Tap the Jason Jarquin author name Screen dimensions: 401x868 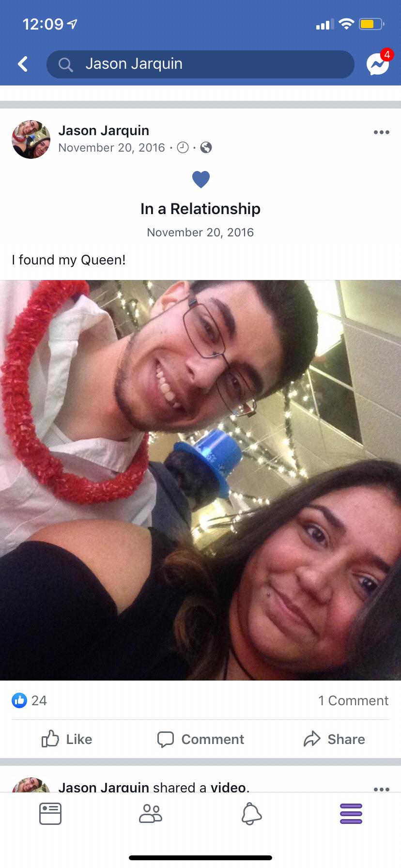[x=104, y=130]
